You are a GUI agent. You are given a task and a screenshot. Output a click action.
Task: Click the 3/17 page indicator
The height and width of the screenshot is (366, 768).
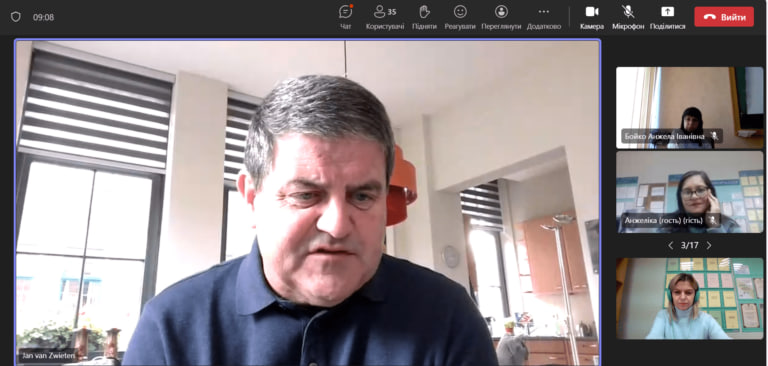click(690, 245)
